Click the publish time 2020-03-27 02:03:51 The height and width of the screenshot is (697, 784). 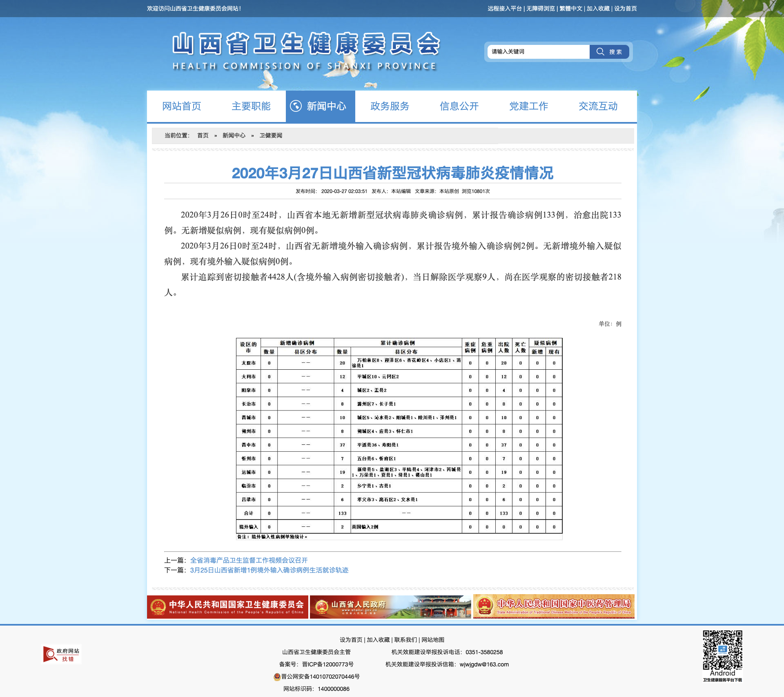click(x=344, y=191)
